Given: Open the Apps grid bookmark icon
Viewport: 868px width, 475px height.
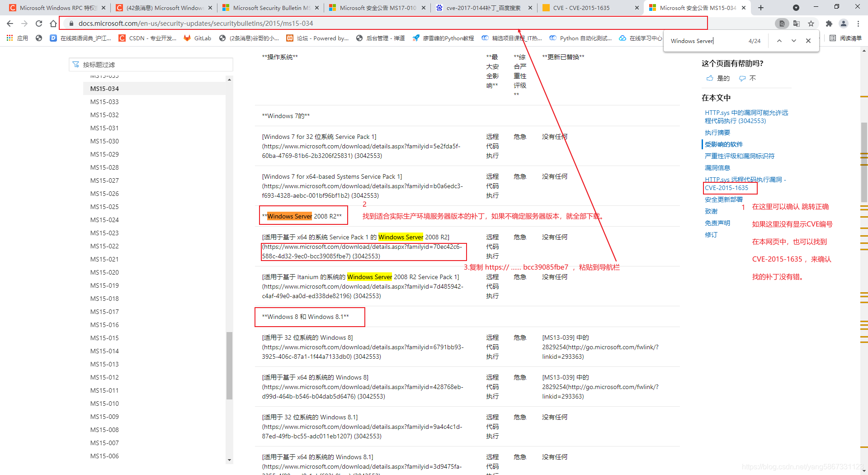Looking at the screenshot, I should pyautogui.click(x=10, y=38).
